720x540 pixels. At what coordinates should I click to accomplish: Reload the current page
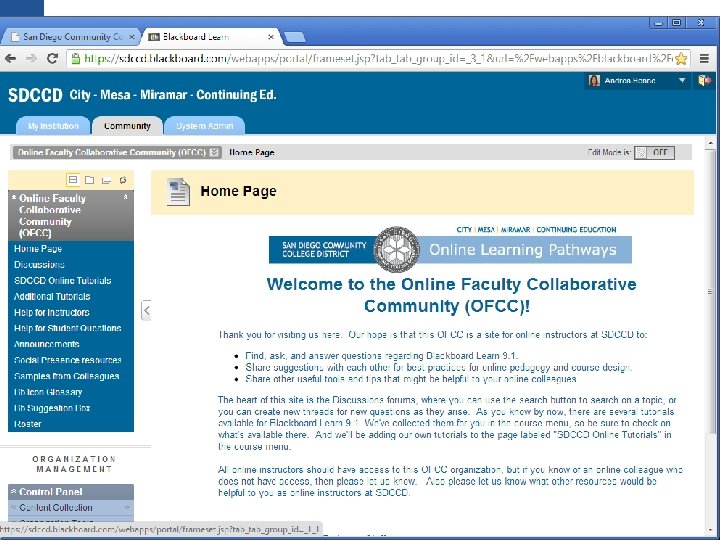click(52, 58)
